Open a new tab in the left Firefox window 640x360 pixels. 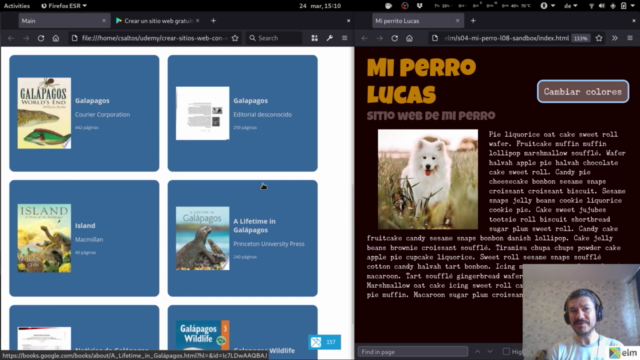(x=213, y=20)
